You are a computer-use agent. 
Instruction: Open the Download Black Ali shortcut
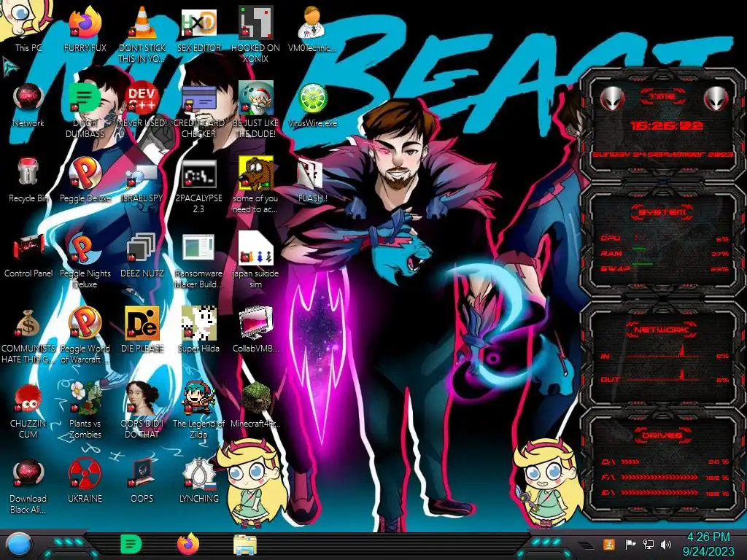tap(28, 473)
